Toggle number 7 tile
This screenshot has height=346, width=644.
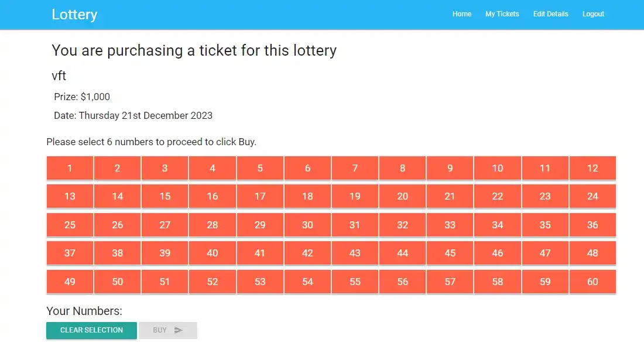point(355,168)
